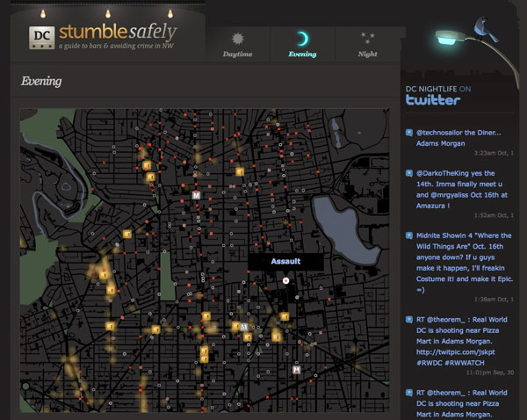The height and width of the screenshot is (420, 527).
Task: Click the Assault tooltip label
Action: coord(285,262)
